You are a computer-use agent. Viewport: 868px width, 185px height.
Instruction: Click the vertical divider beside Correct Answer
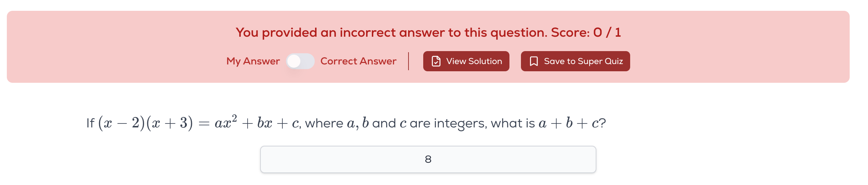(x=409, y=61)
